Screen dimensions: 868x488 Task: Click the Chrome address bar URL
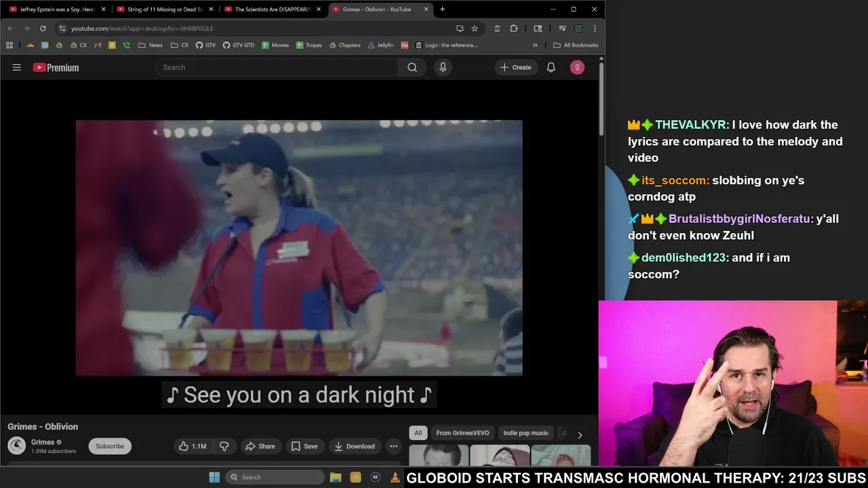[142, 28]
